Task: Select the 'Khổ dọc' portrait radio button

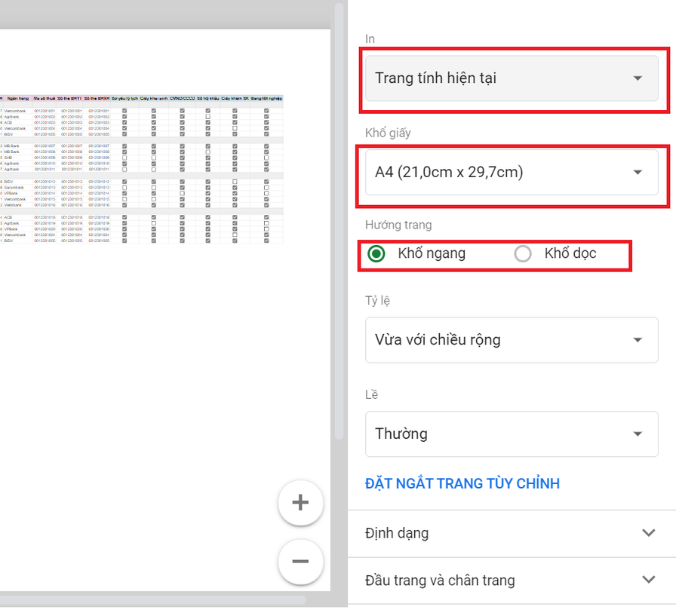Action: click(523, 253)
